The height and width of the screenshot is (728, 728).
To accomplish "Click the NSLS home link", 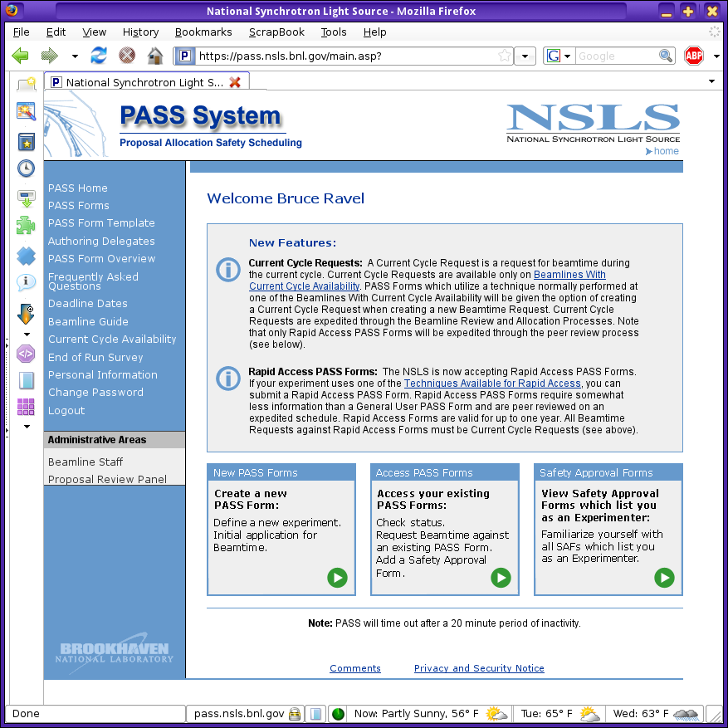I will pos(662,151).
